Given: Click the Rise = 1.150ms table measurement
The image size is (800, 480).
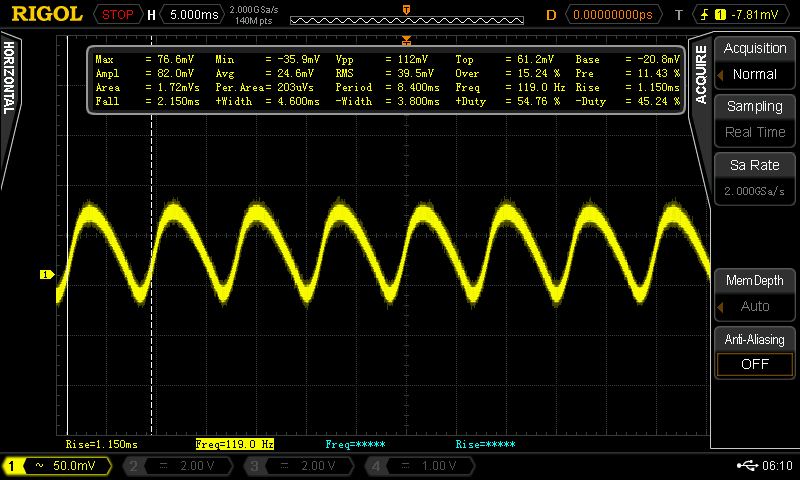Looking at the screenshot, I should (628, 87).
